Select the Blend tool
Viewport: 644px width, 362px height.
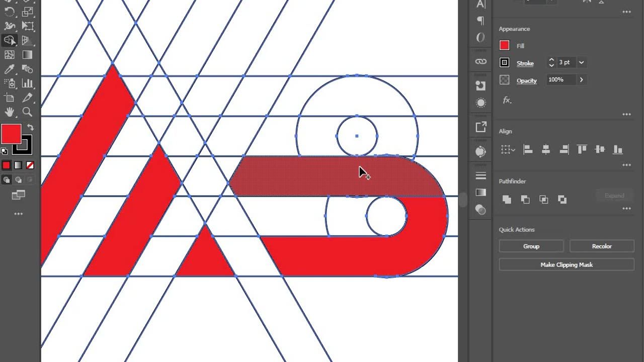[27, 69]
